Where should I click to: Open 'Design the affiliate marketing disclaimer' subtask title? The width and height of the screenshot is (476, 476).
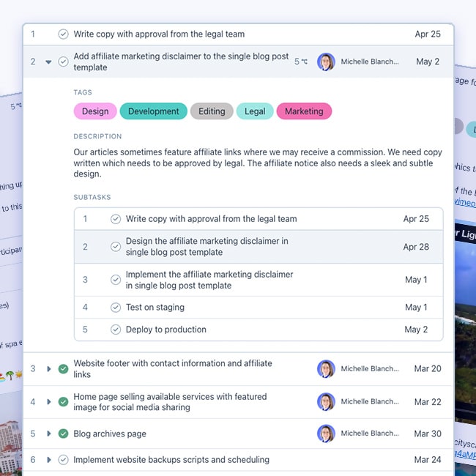click(x=207, y=247)
